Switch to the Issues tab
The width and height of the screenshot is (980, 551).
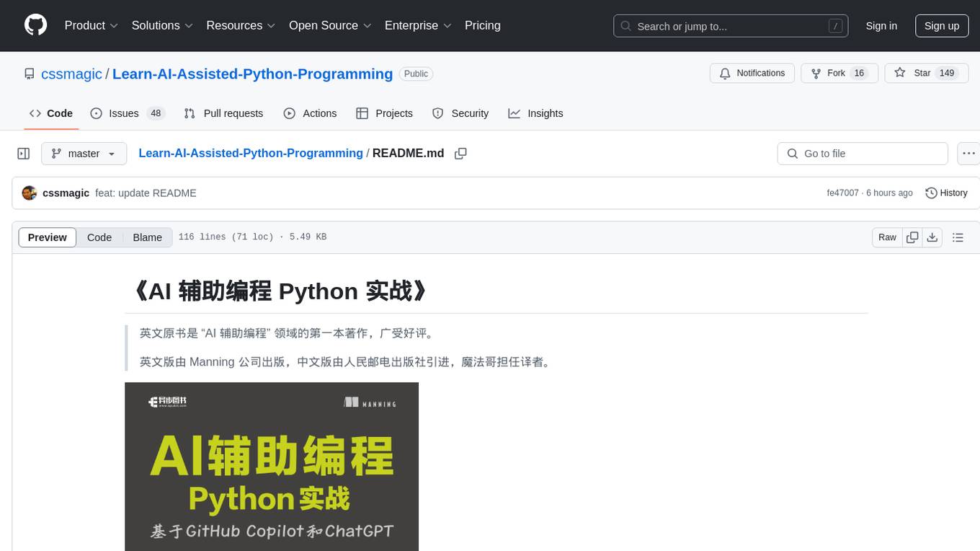[x=128, y=113]
